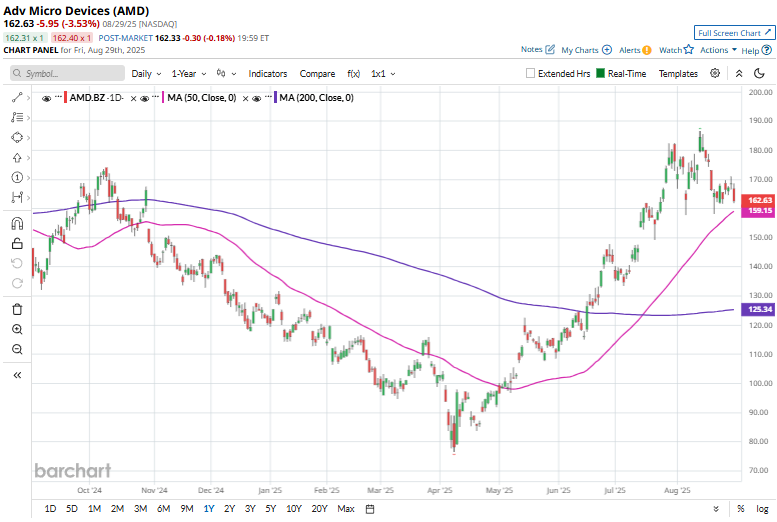Click the AMD.BZ red color swatch
The width and height of the screenshot is (777, 522).
[x=65, y=98]
